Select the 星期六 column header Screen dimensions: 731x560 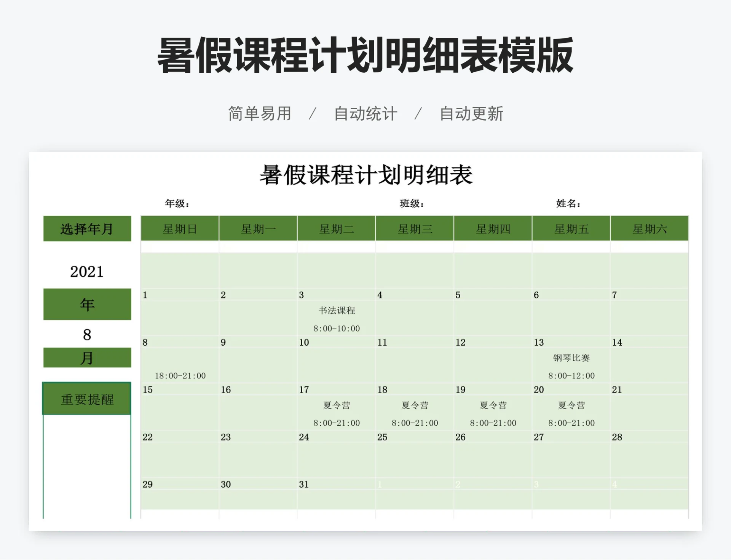tap(649, 228)
